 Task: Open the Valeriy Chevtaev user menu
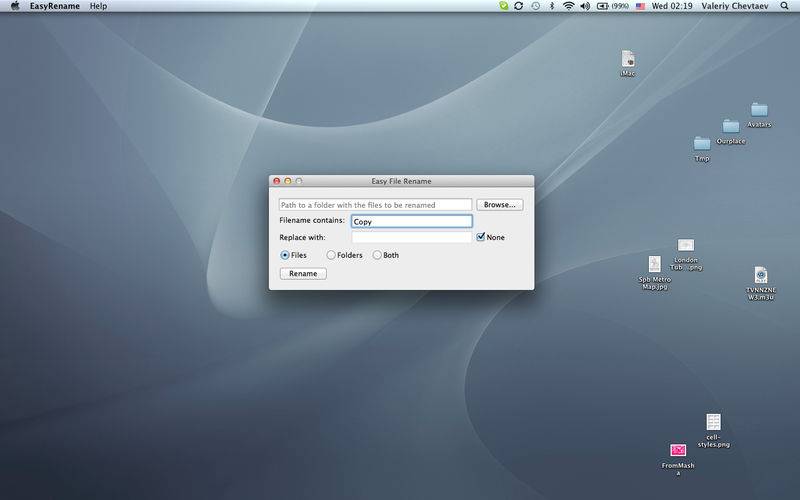[735, 6]
